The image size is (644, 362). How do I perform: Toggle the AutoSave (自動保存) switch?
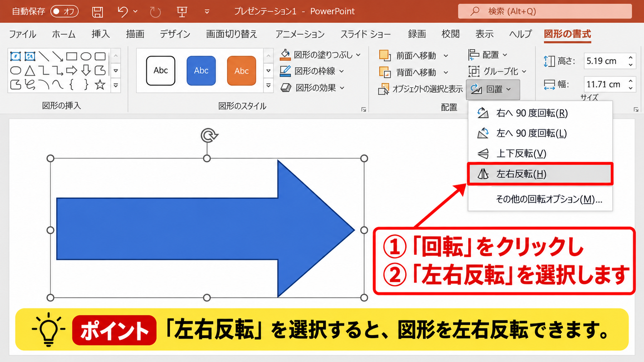point(64,11)
